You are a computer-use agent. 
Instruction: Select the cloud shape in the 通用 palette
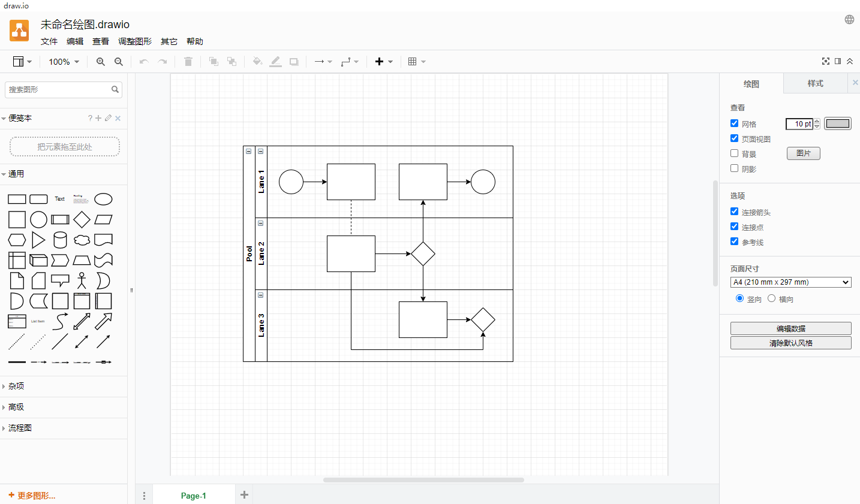point(82,240)
